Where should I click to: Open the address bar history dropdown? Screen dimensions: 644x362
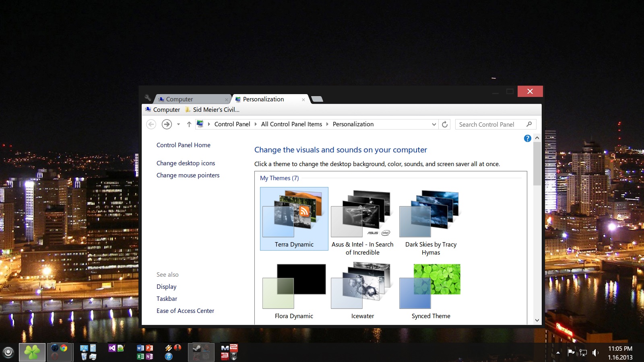434,124
